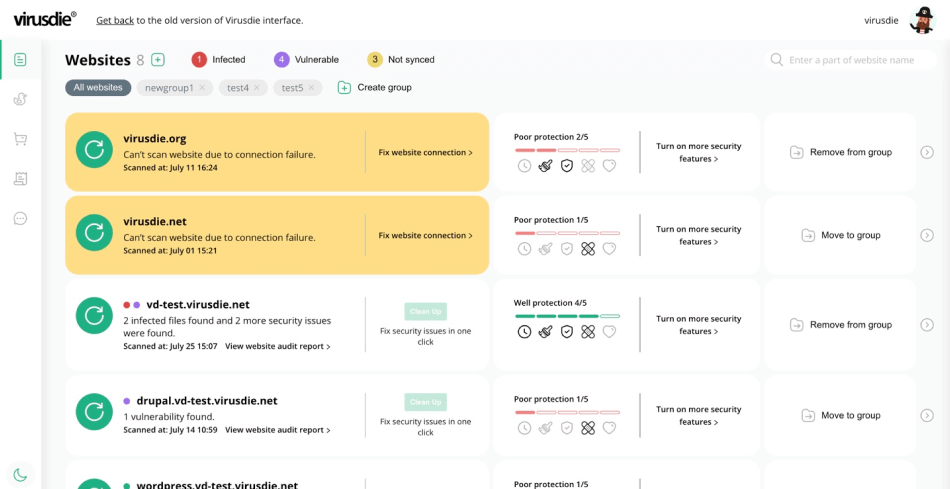Remove vd-test.virusdie.net from group
The width and height of the screenshot is (950, 489).
(x=841, y=325)
